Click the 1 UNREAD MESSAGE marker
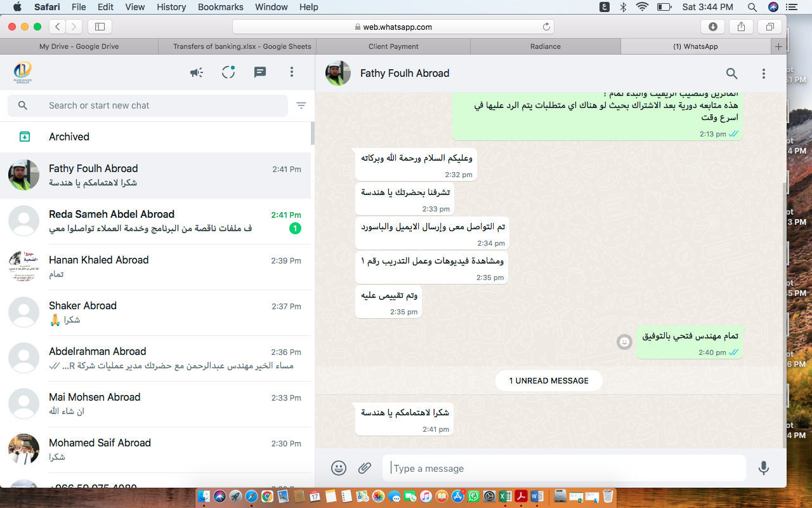Screen dimensions: 812x508 [549, 380]
